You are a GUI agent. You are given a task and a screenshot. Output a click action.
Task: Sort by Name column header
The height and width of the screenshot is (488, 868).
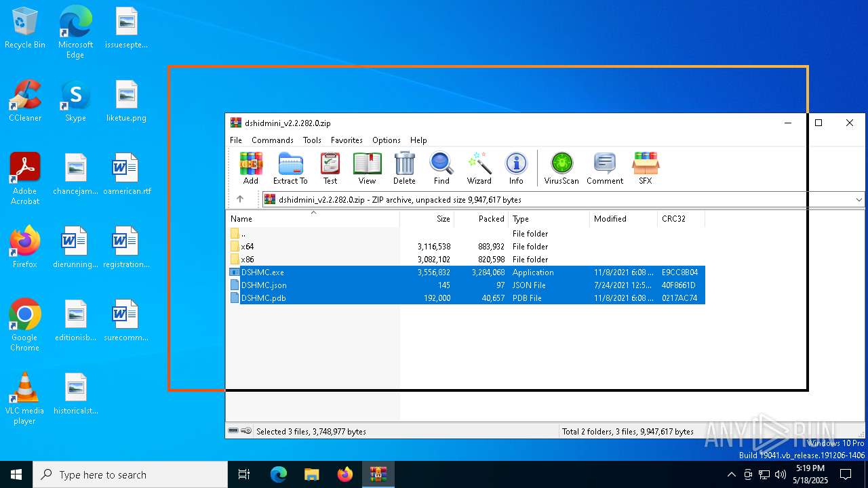tap(313, 219)
